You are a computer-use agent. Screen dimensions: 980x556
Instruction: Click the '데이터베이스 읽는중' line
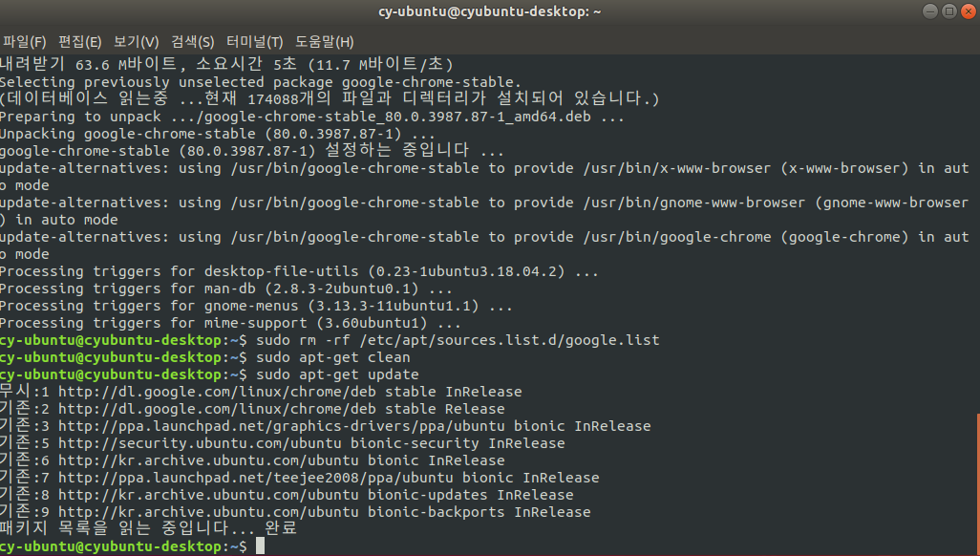[x=330, y=98]
